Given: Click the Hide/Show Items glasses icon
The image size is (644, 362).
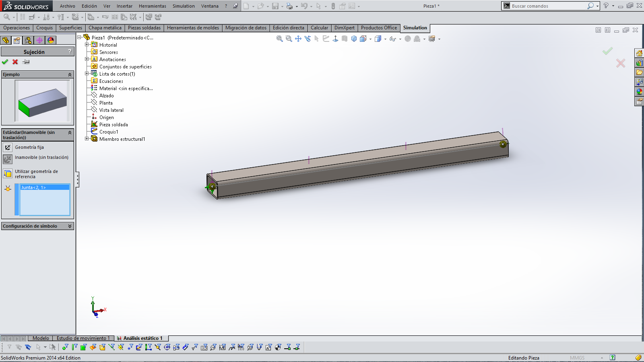Looking at the screenshot, I should click(x=392, y=39).
